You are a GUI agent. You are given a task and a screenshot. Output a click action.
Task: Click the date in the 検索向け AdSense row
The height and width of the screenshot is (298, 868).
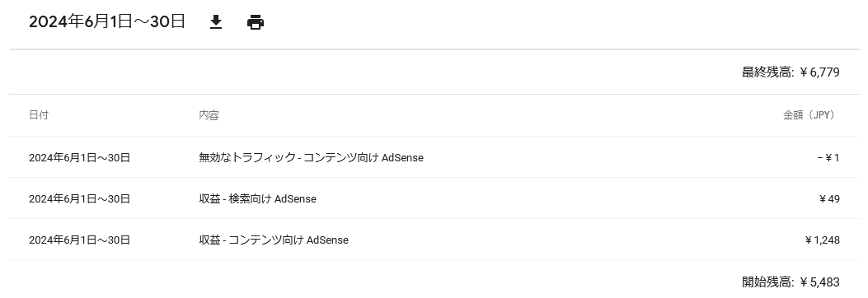(x=79, y=199)
